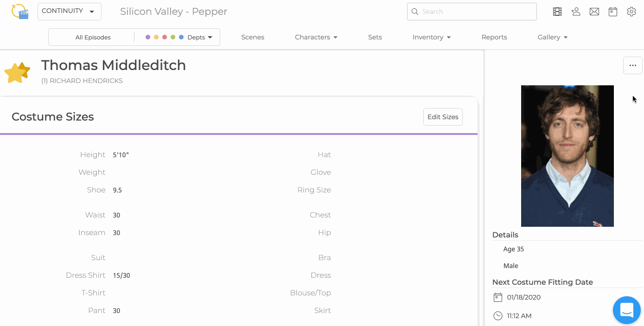This screenshot has height=326, width=644.
Task: Click the fitting time 11:12 AM
Action: click(519, 316)
